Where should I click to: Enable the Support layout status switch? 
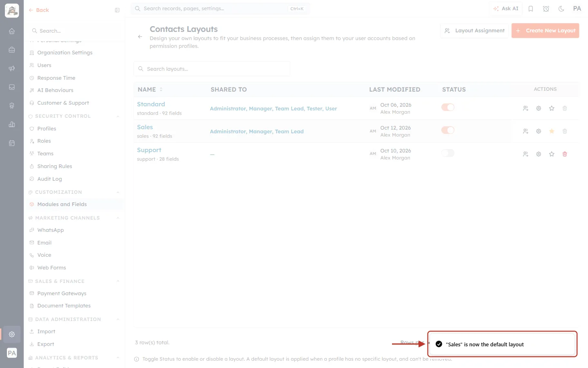point(448,153)
